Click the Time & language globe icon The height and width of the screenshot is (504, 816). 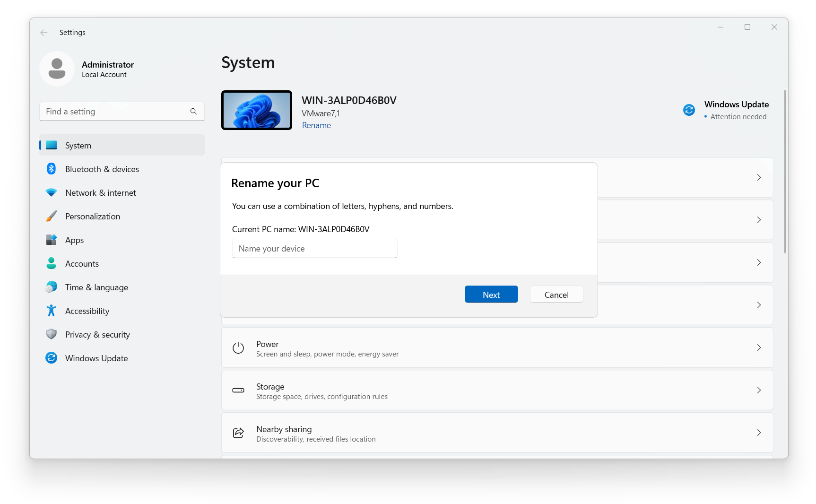[52, 287]
